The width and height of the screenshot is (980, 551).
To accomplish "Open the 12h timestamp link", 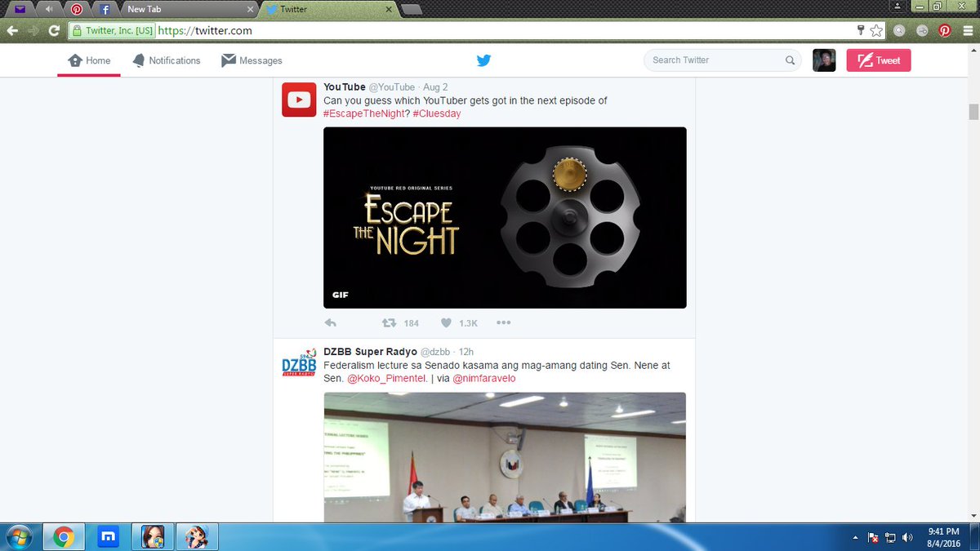I will click(466, 352).
